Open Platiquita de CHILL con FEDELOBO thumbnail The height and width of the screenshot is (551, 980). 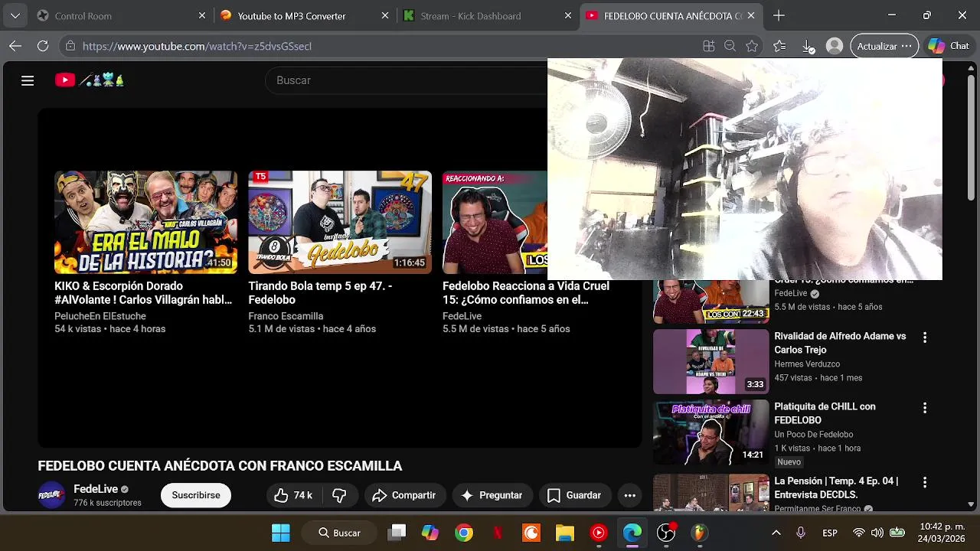tap(710, 432)
